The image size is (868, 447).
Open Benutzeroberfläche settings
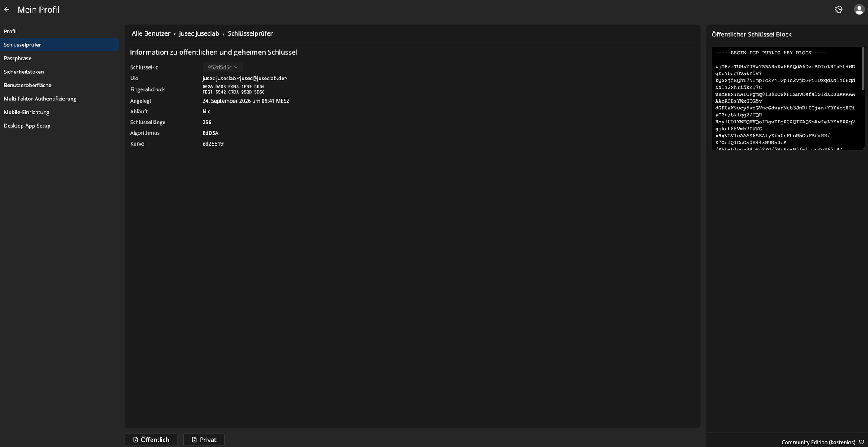pyautogui.click(x=59, y=85)
